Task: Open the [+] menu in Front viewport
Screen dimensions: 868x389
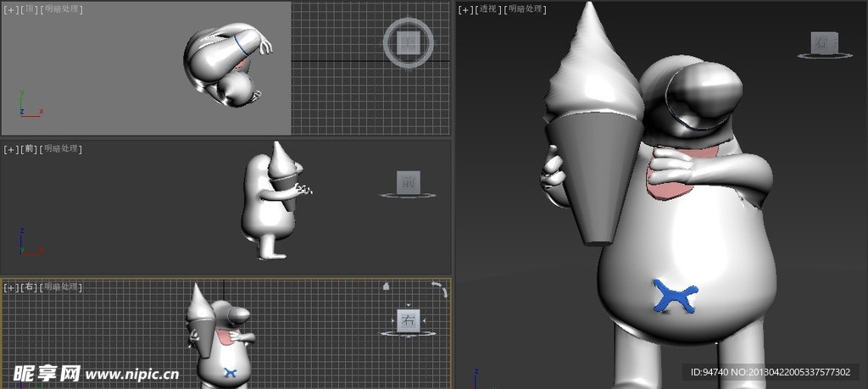Action: coord(10,148)
